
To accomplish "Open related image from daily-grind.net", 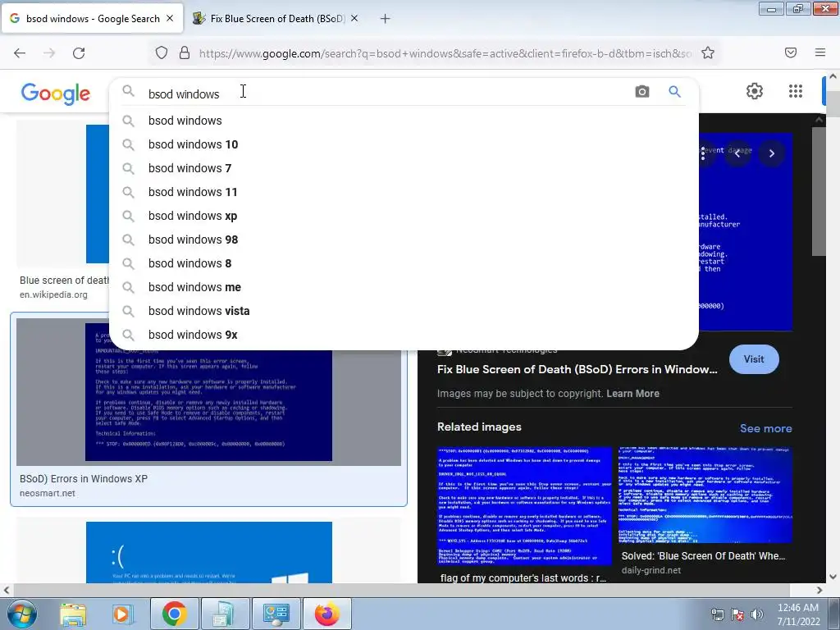I will [705, 495].
